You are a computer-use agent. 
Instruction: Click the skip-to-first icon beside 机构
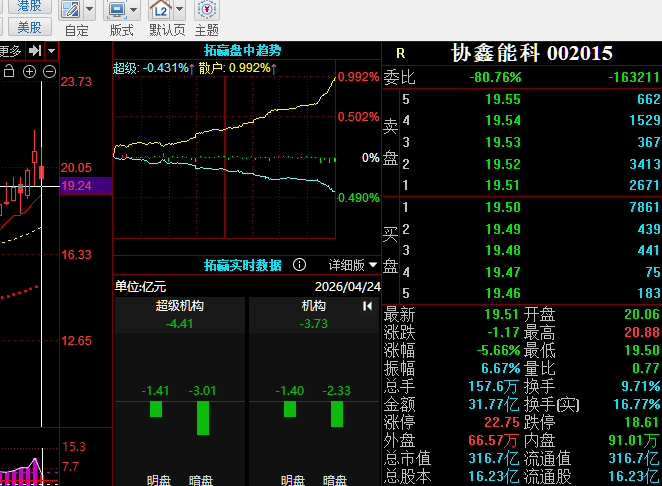367,306
